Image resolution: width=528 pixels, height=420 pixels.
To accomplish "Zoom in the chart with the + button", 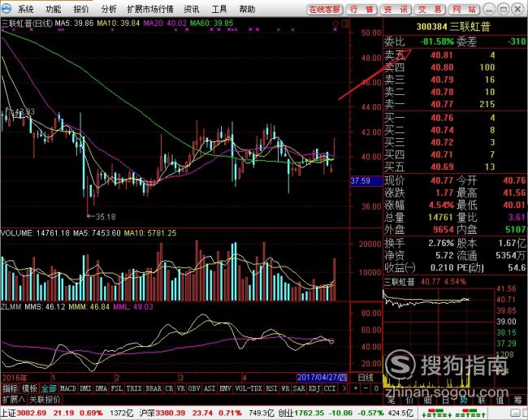I will tap(356, 388).
